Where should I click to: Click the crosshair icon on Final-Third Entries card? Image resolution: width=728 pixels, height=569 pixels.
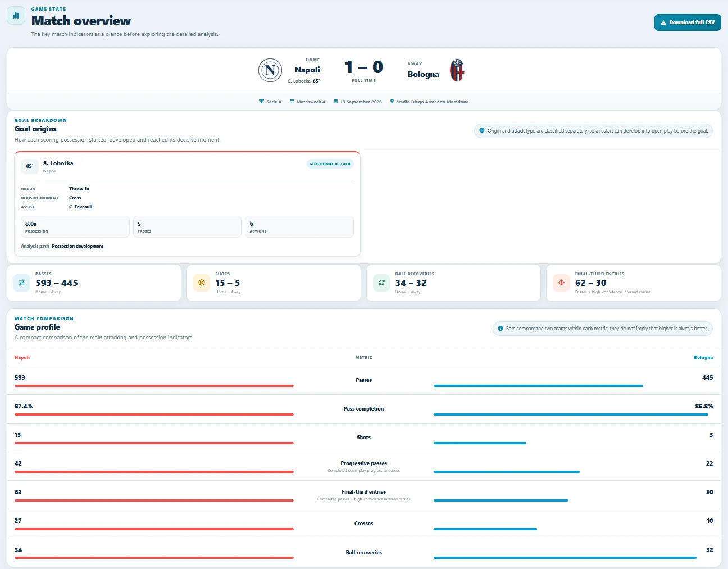(x=561, y=283)
